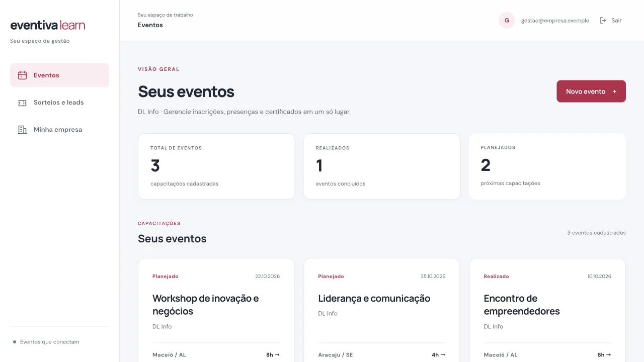Click the date 25.10.2026
Image resolution: width=644 pixels, height=362 pixels.
(x=433, y=277)
